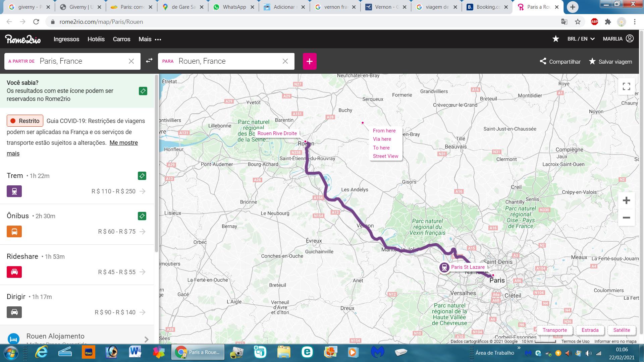Viewport: 644px width, 362px height.
Task: Open Ônibus route details arrow
Action: pyautogui.click(x=143, y=231)
